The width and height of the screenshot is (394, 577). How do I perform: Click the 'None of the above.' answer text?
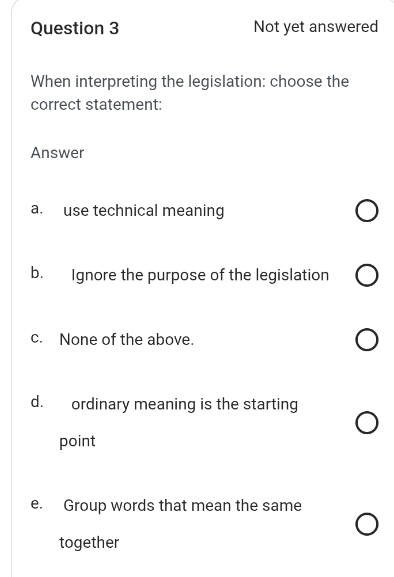127,339
